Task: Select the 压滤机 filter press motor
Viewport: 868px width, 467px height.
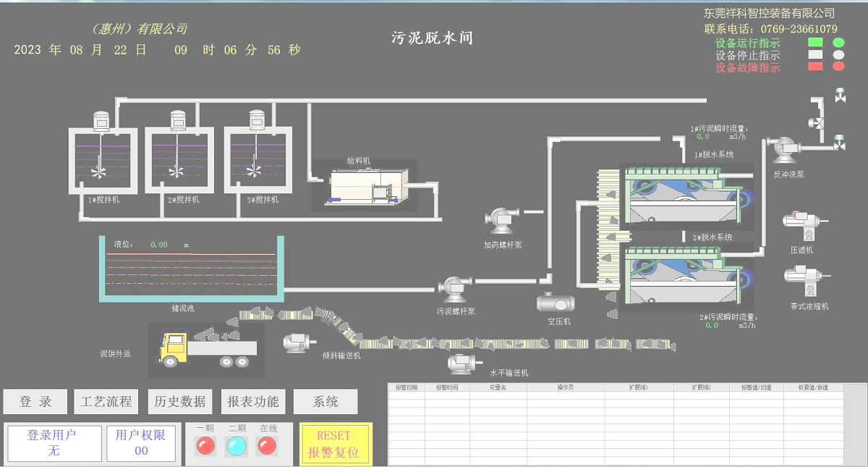Action: 801,226
